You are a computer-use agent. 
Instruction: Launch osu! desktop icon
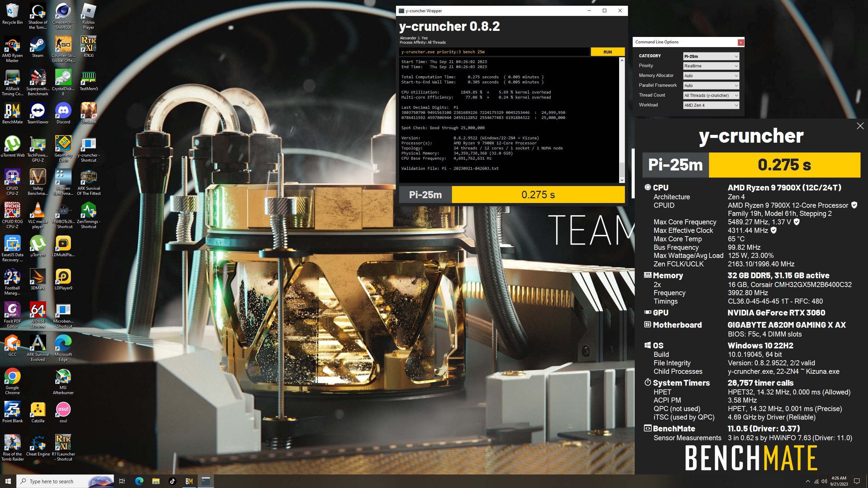(x=63, y=413)
